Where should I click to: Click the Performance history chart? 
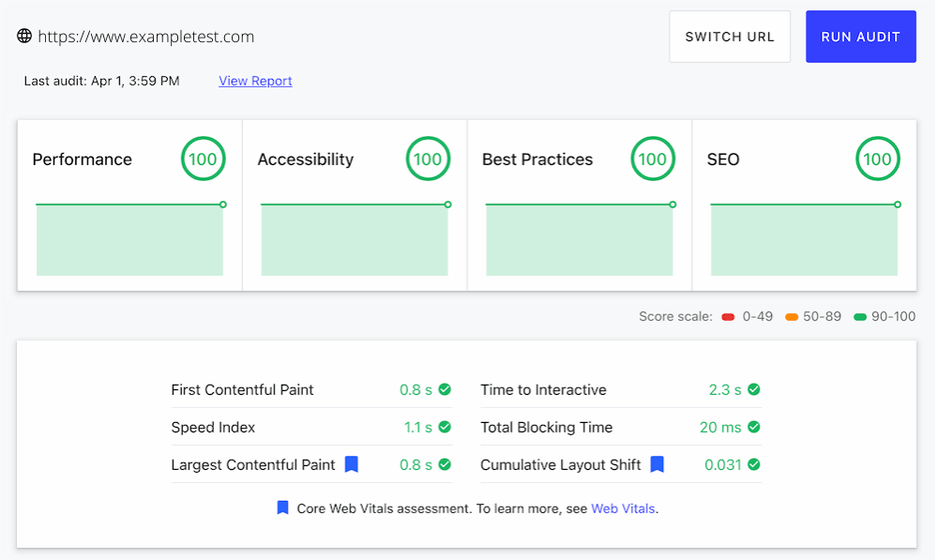pos(129,239)
